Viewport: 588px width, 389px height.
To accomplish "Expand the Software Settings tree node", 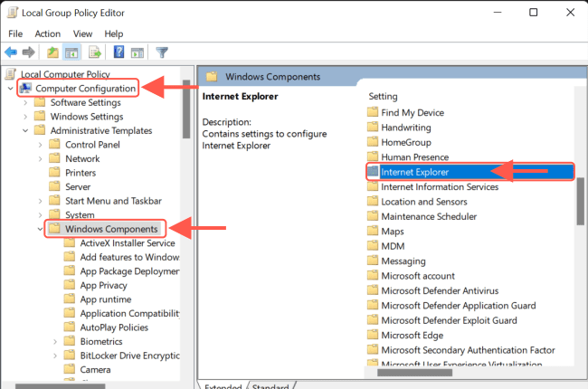I will click(x=24, y=102).
